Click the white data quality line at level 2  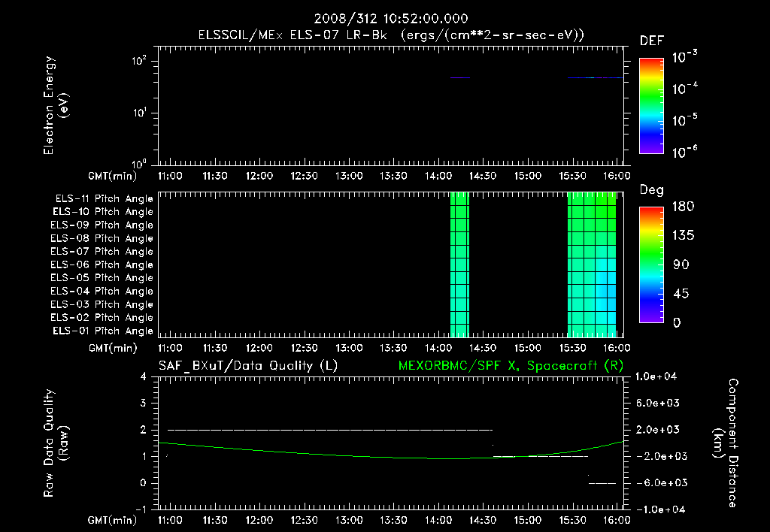click(x=330, y=431)
